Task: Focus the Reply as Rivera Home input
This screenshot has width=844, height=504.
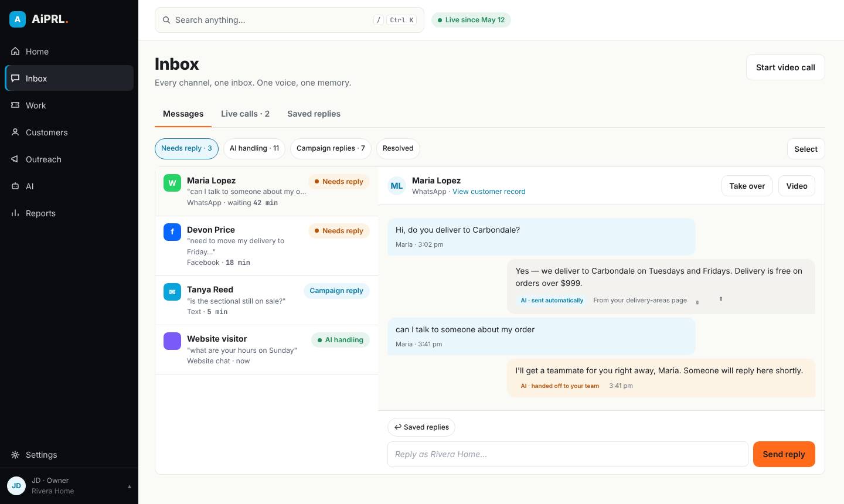Action: point(567,454)
